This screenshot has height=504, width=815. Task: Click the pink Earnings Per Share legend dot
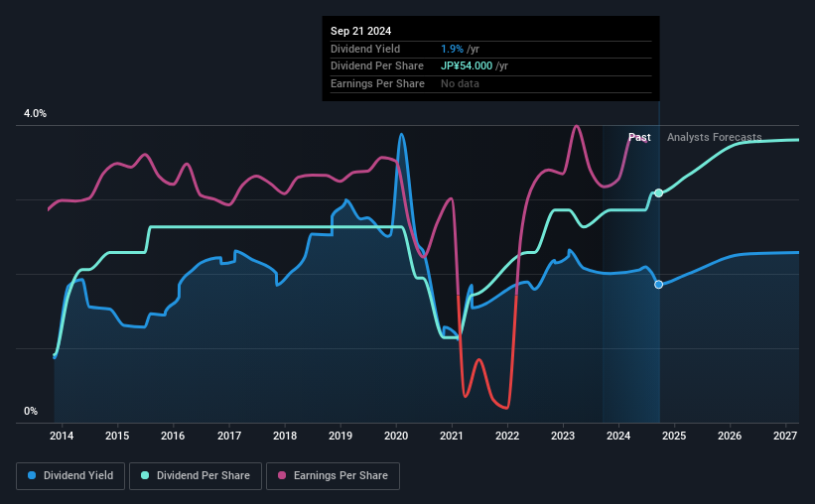point(282,475)
